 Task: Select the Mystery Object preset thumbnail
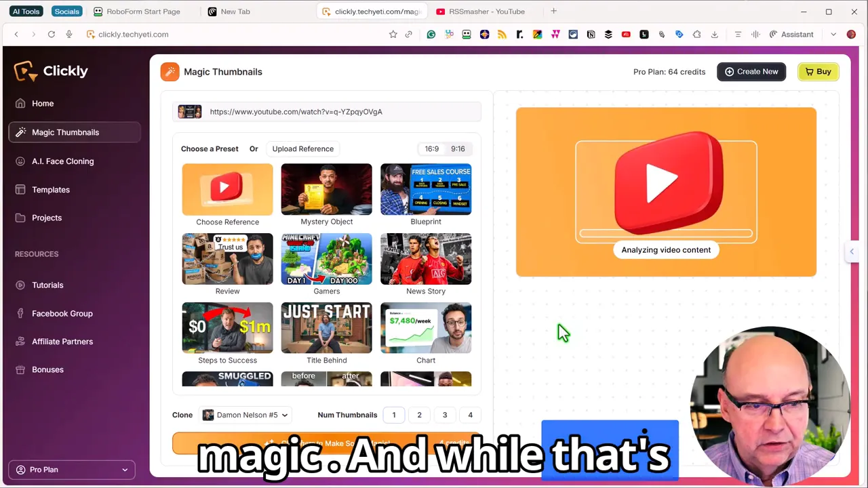tap(326, 190)
